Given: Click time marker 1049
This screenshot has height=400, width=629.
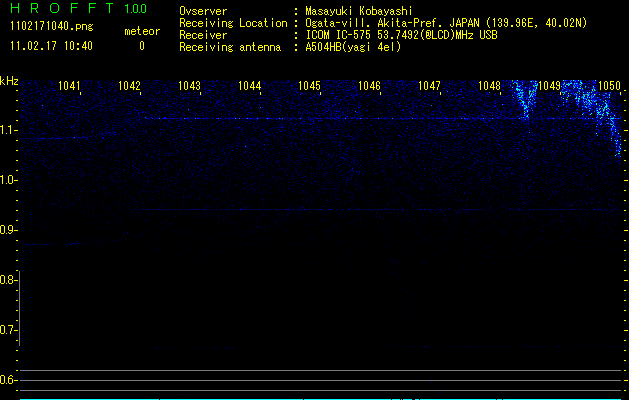Looking at the screenshot, I should (549, 86).
